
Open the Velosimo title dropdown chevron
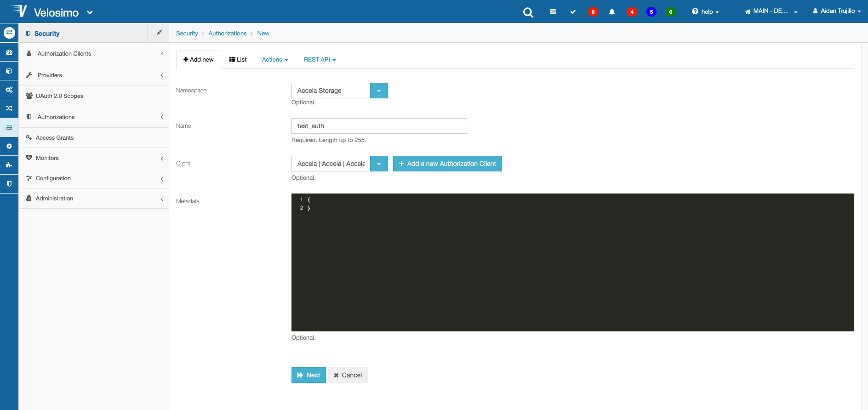[x=90, y=12]
